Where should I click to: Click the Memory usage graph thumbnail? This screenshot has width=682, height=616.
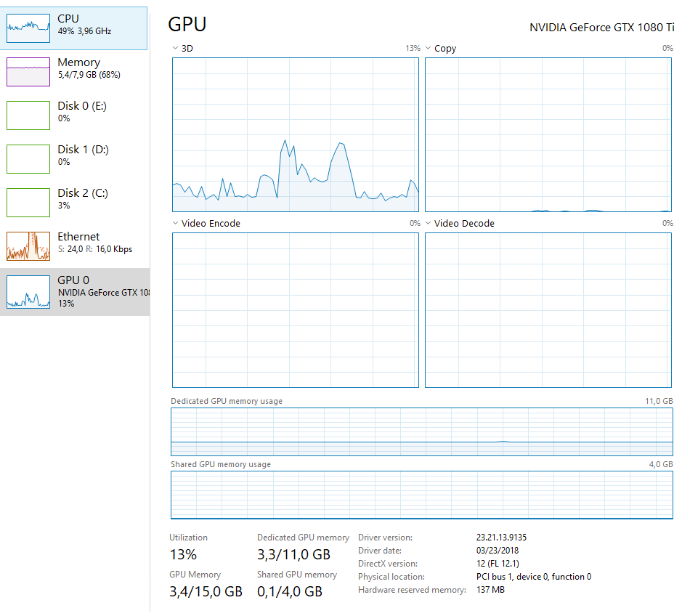28,72
